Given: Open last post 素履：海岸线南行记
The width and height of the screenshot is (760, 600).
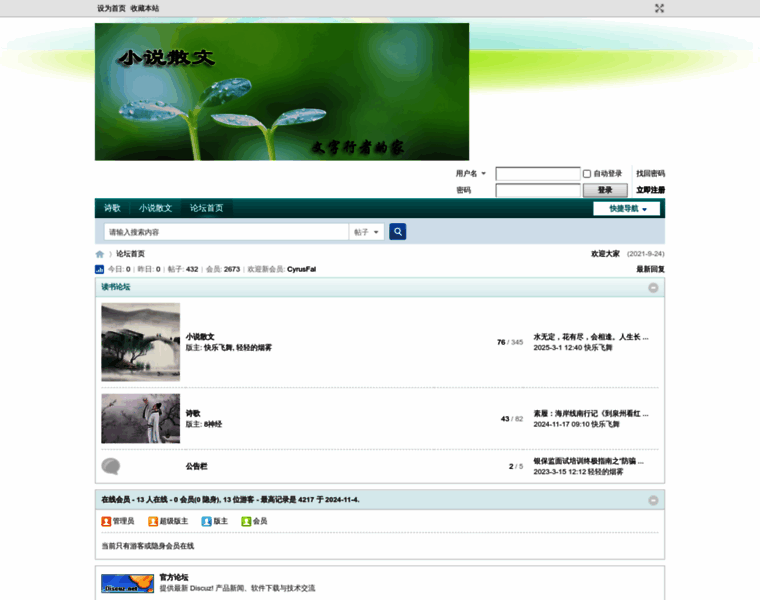Looking at the screenshot, I should click(x=591, y=413).
